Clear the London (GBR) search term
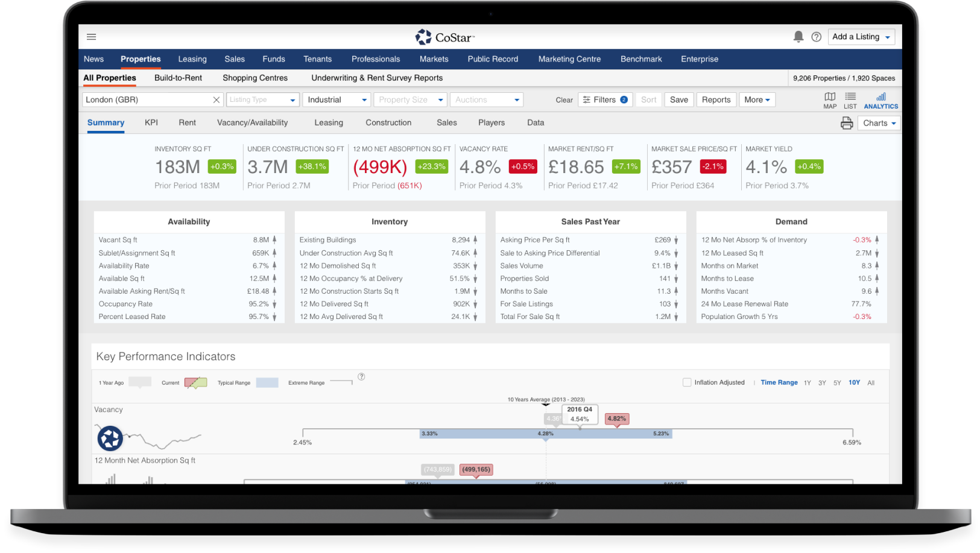The width and height of the screenshot is (980, 553). 217,100
